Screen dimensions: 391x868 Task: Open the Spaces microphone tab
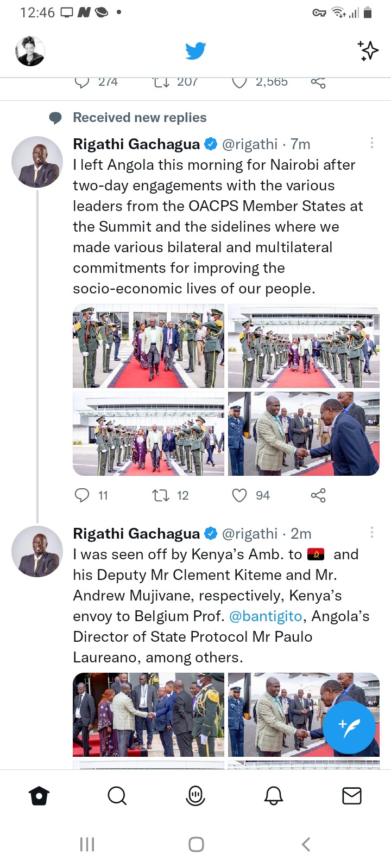point(195,796)
